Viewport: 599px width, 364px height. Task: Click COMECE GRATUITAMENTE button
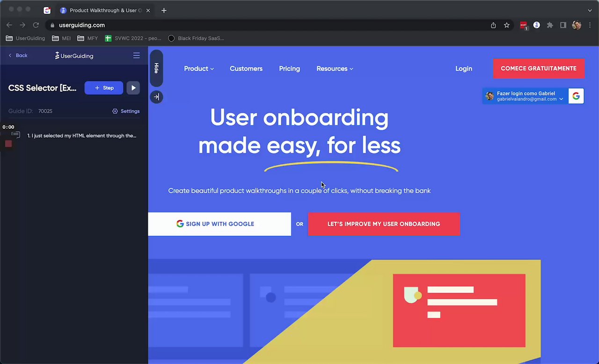pyautogui.click(x=539, y=68)
